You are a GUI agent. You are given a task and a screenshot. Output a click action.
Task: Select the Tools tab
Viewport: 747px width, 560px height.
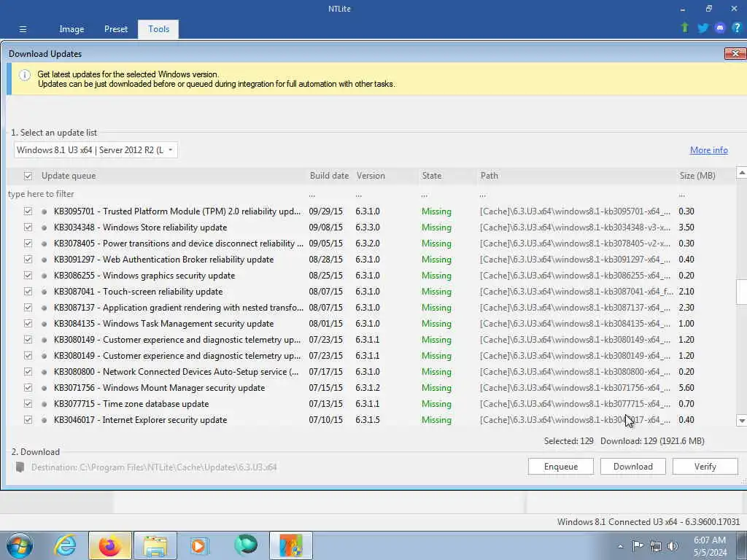point(158,29)
